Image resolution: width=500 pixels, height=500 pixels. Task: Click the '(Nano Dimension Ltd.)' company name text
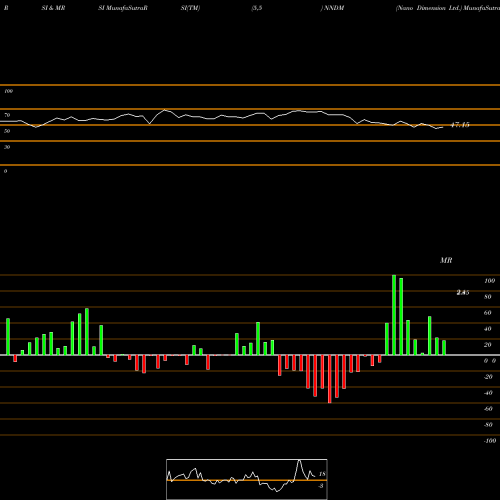click(x=429, y=8)
